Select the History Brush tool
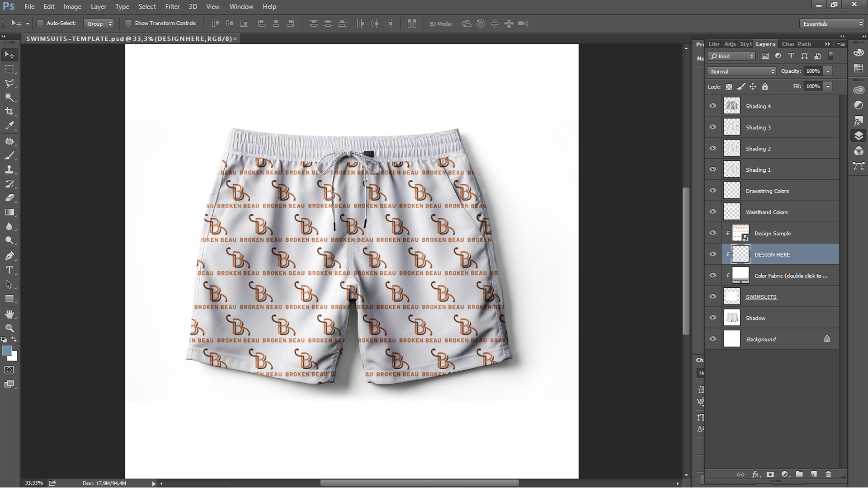 coord(9,183)
